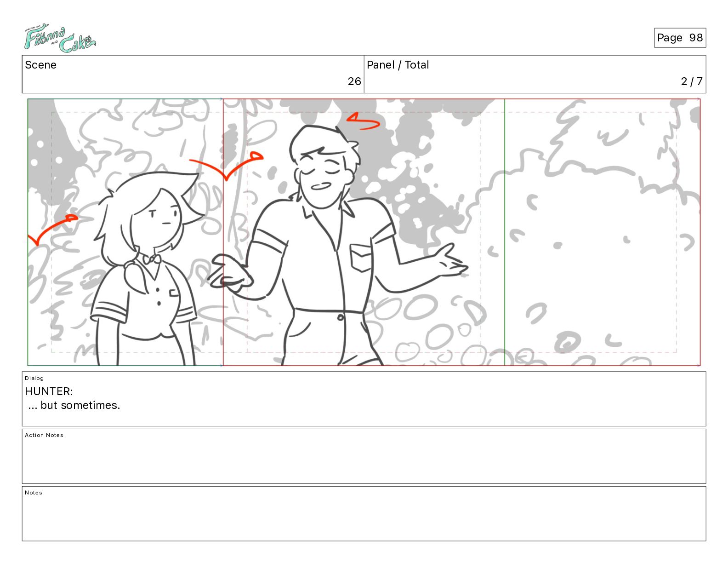
Task: Click the Page 98 label box
Action: click(x=680, y=38)
